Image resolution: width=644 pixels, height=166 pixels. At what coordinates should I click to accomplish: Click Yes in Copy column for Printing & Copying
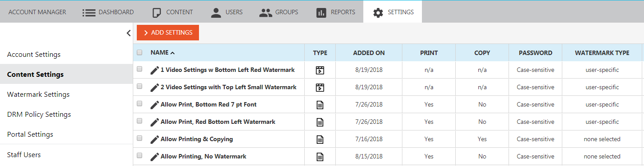click(x=482, y=139)
